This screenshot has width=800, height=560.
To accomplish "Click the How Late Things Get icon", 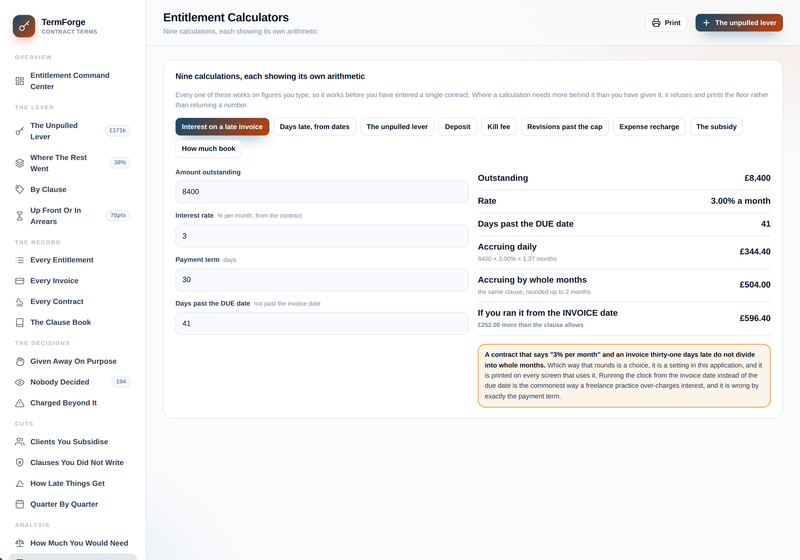I will 19,483.
